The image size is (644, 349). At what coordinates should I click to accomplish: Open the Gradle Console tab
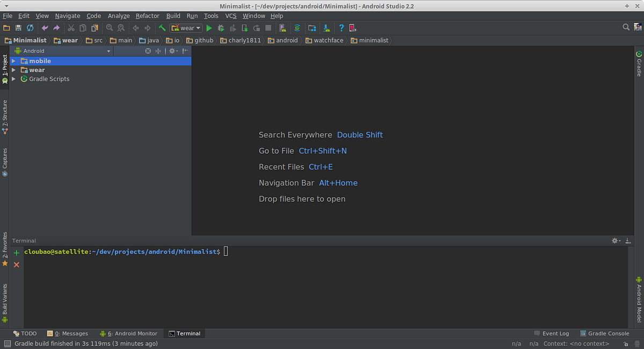[604, 333]
